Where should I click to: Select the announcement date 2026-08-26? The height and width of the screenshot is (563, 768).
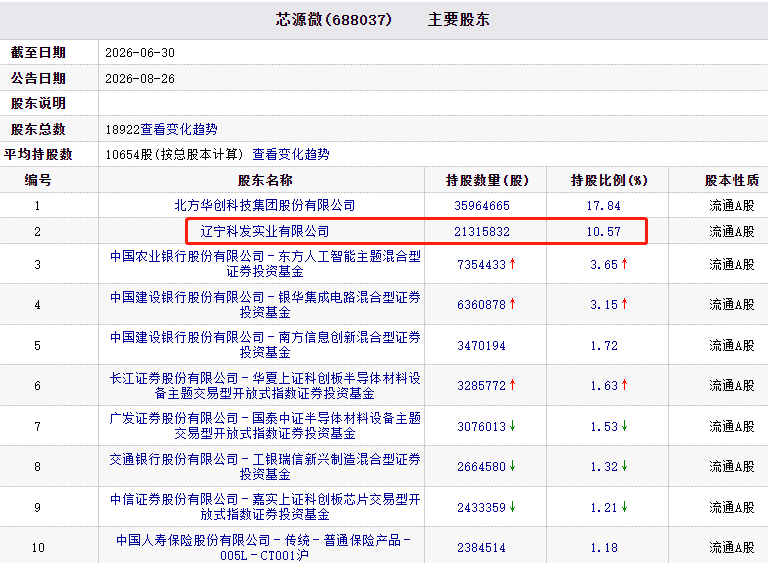coord(140,79)
